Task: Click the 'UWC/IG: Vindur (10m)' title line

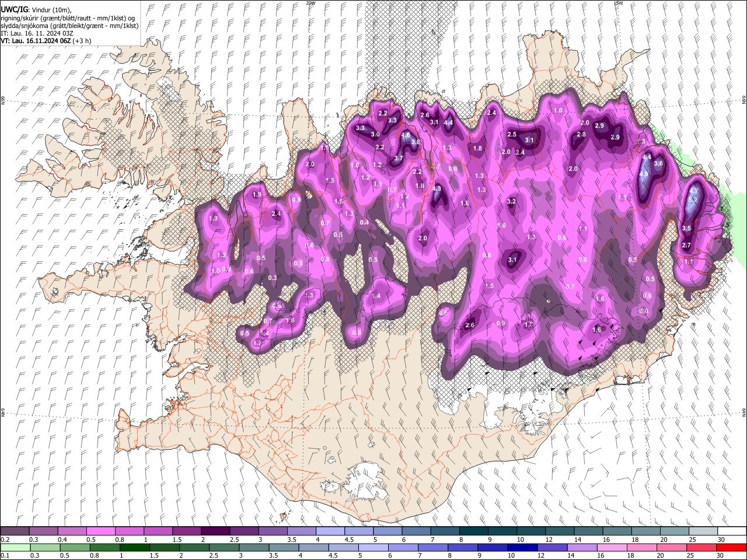Action: [x=36, y=10]
